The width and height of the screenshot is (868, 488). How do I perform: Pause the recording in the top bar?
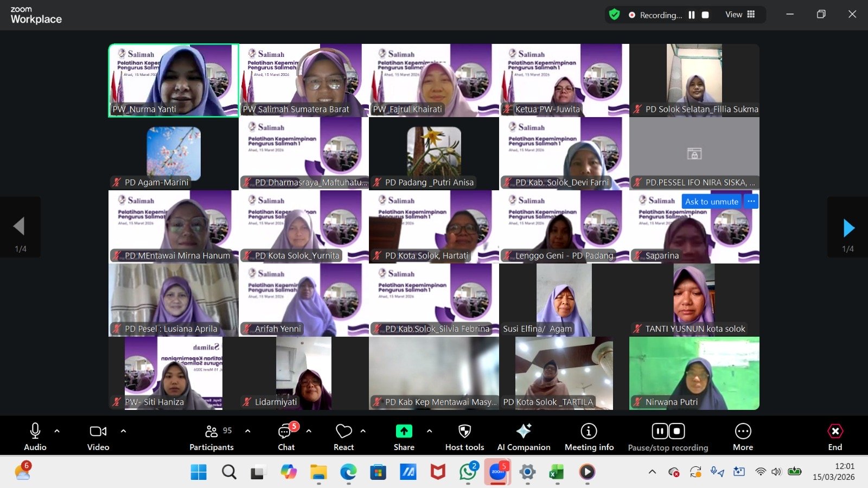click(692, 15)
